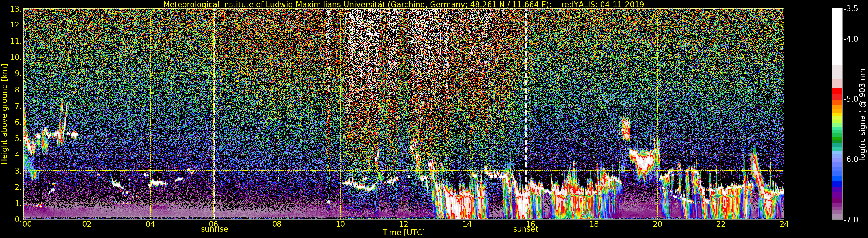This screenshot has width=868, height=238.
Task: Click the 'Time [UTC]' x-axis label
Action: tap(404, 232)
